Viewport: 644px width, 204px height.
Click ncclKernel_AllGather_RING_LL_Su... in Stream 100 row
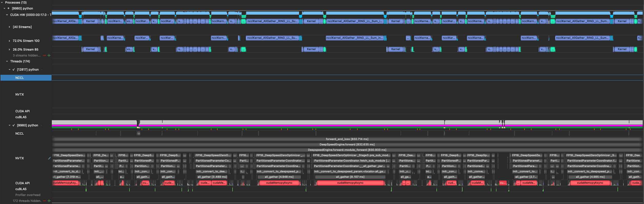(272, 38)
